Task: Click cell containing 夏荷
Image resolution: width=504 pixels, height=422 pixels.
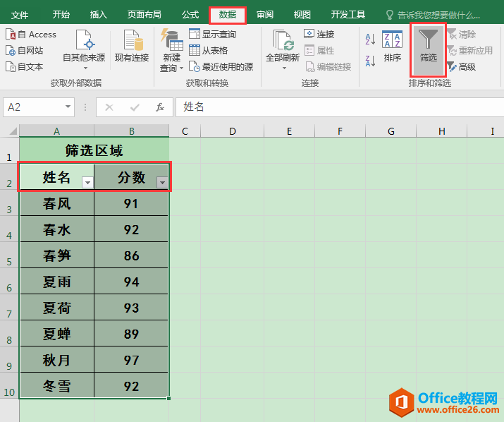Action: 57,308
